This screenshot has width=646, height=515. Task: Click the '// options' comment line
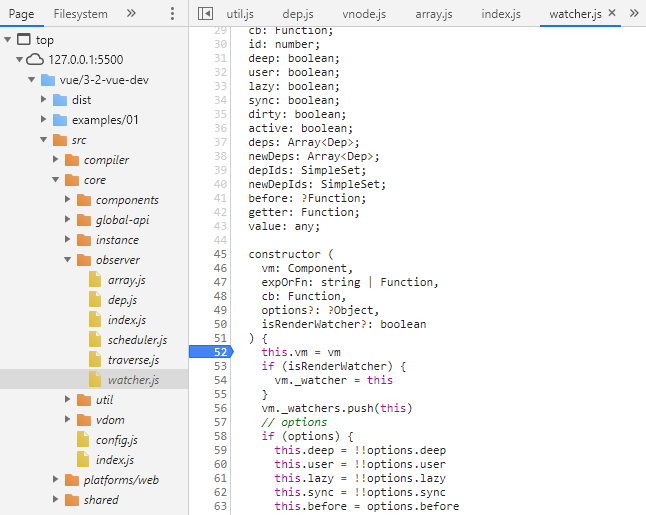pos(294,422)
